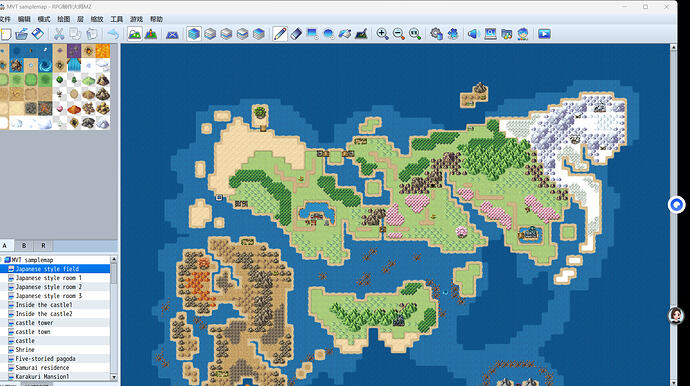Click the New Project toolbar icon
This screenshot has width=690, height=386.
click(5, 34)
